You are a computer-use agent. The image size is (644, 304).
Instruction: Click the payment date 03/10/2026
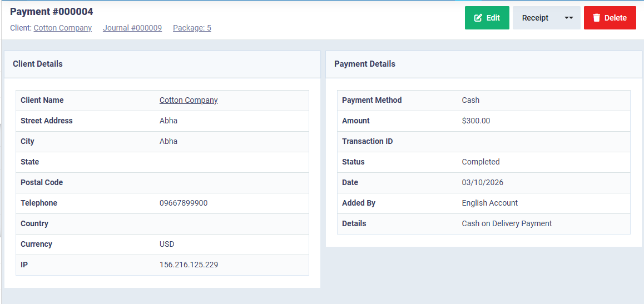(482, 182)
